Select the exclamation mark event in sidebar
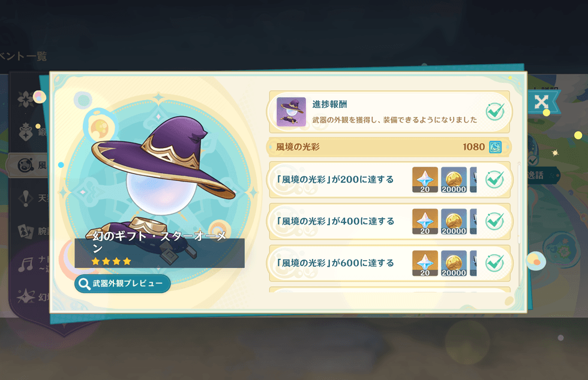588x380 pixels. click(25, 198)
